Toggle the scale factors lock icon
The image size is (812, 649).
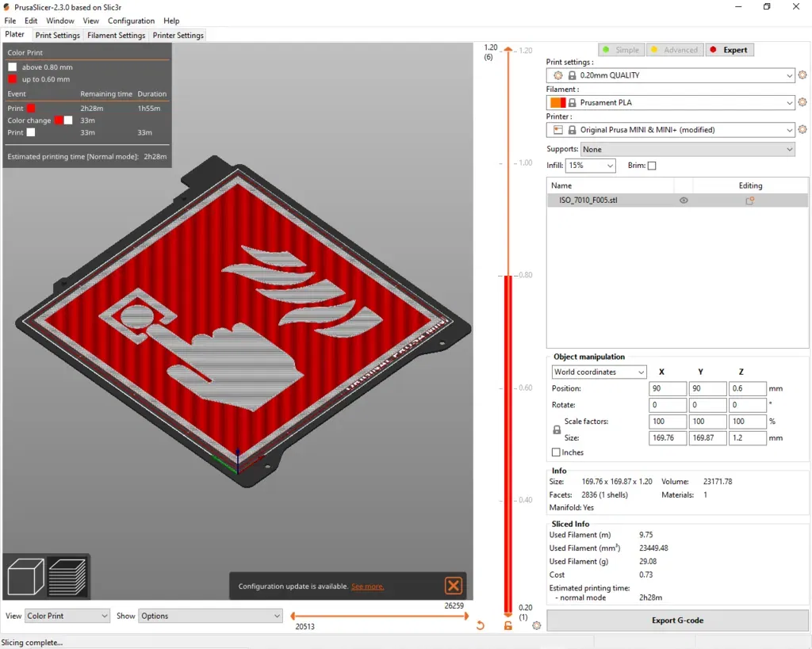tap(557, 429)
